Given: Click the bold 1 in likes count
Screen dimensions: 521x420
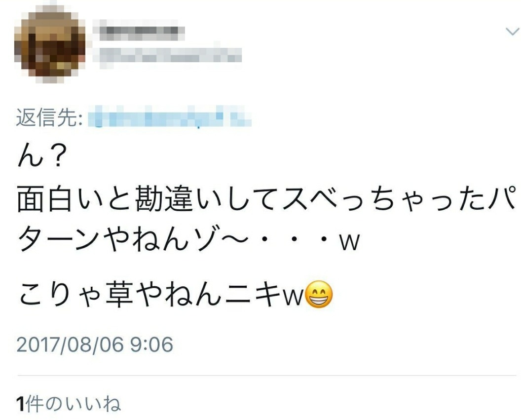Looking at the screenshot, I should [x=21, y=404].
